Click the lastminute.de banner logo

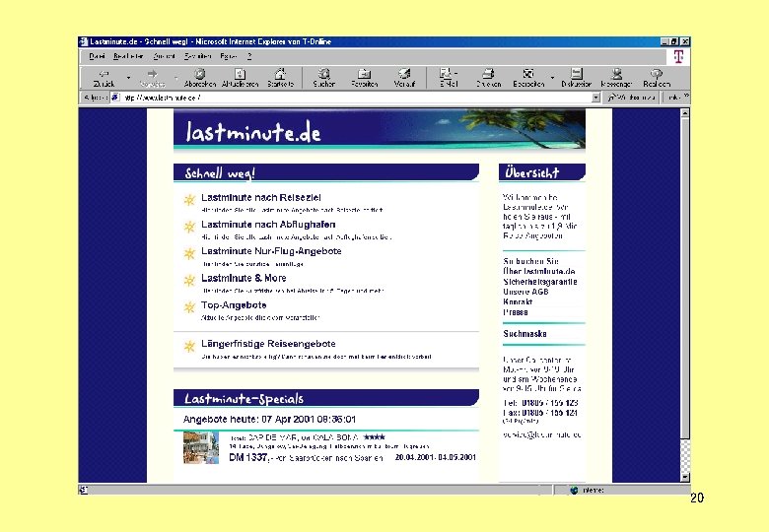coord(253,131)
